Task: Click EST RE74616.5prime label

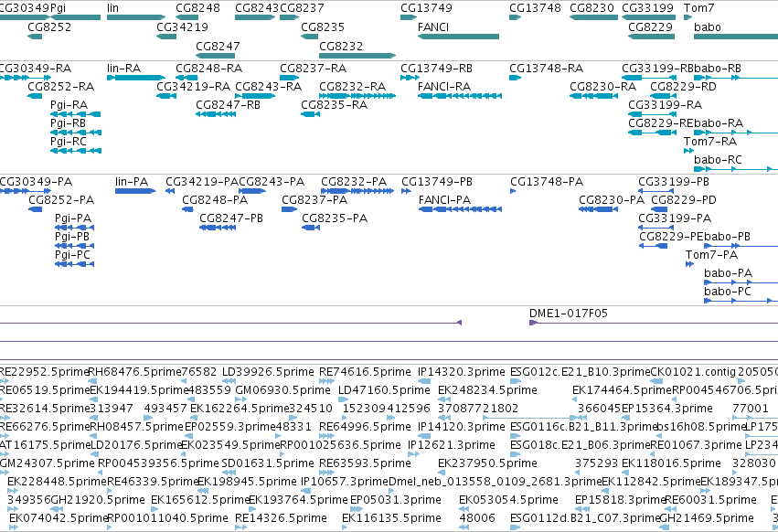Action: click(365, 372)
